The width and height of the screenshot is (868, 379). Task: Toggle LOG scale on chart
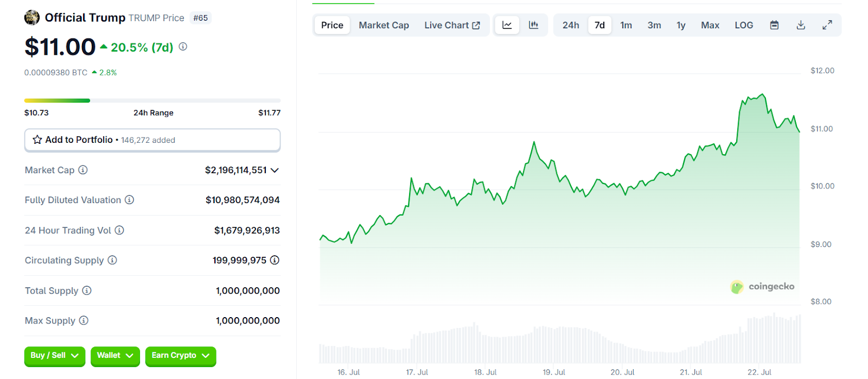[x=744, y=25]
